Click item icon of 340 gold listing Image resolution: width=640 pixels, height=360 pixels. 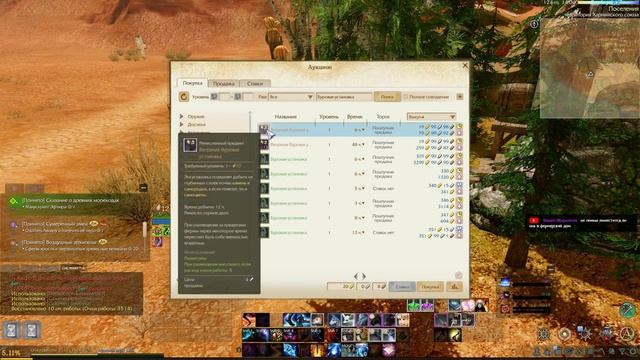click(x=264, y=189)
